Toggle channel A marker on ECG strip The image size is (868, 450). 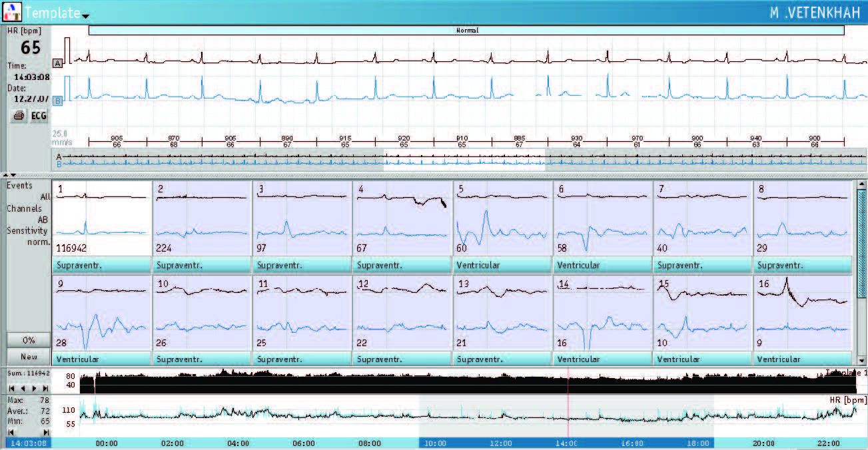coord(58,63)
